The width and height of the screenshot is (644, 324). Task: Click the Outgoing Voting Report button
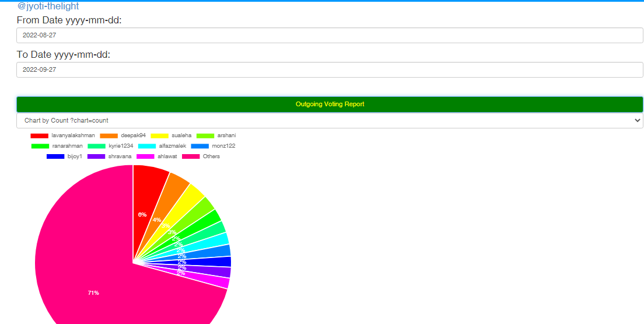[x=330, y=104]
